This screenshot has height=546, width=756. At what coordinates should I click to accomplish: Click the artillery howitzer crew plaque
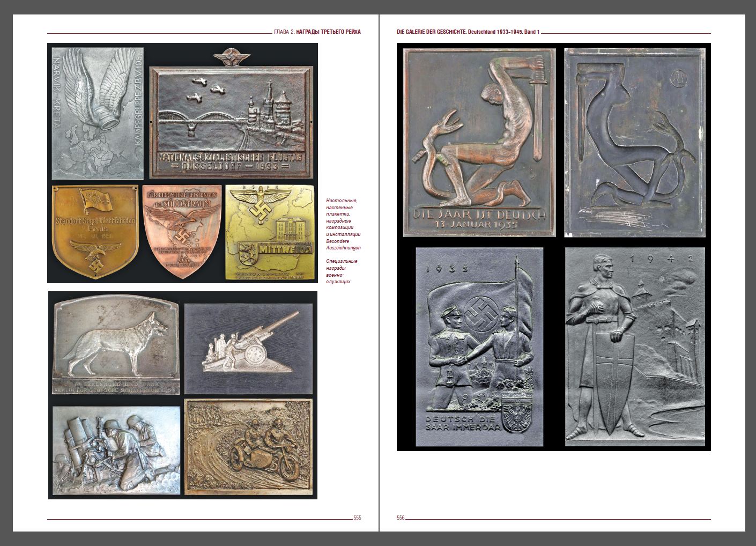pos(248,349)
